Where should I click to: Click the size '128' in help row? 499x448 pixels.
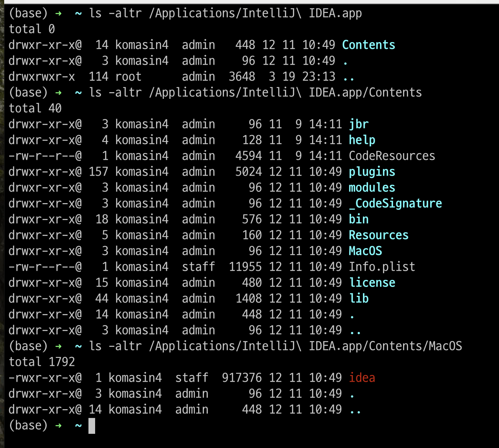[x=252, y=140]
